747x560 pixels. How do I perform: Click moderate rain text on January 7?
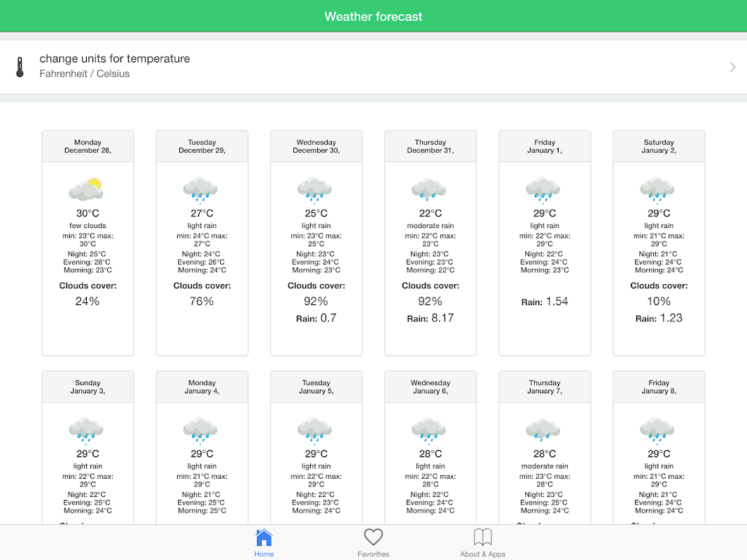pos(545,466)
